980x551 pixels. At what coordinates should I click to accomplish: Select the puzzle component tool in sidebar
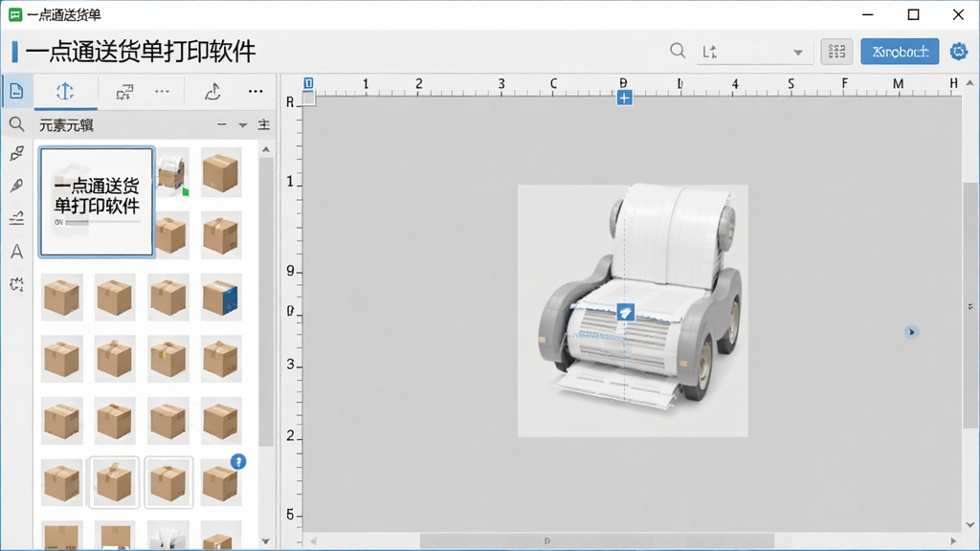point(17,285)
